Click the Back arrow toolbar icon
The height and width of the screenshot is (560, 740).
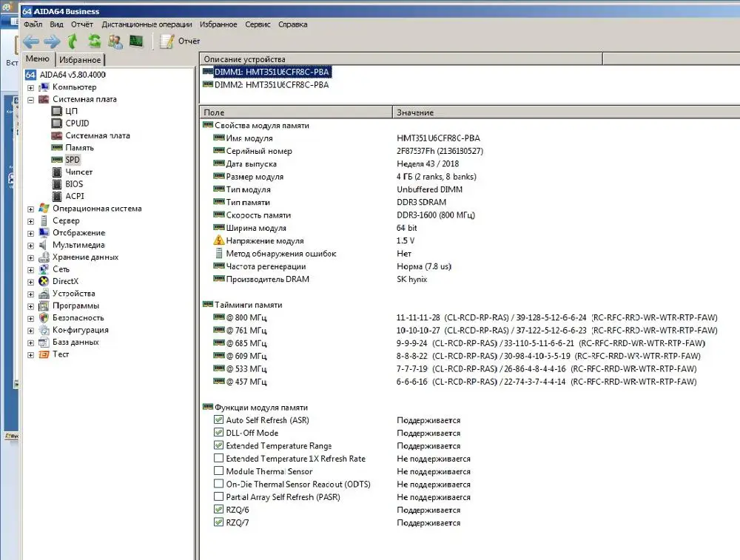pos(30,41)
